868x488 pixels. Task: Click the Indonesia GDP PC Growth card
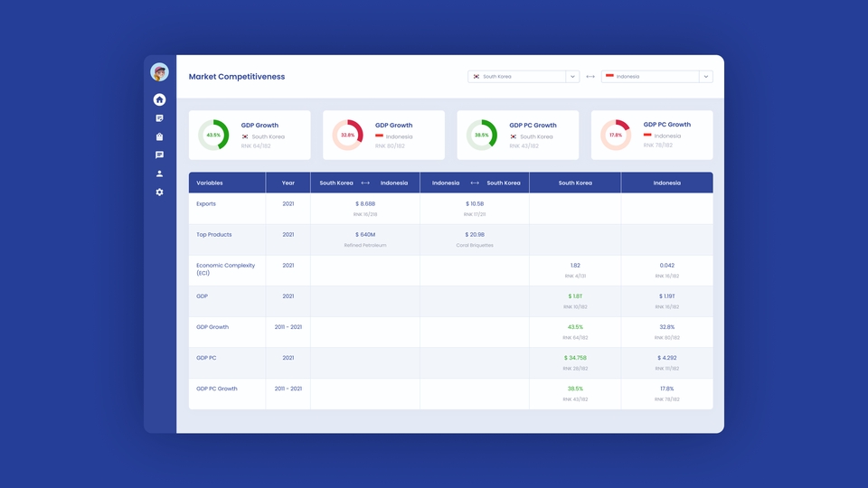652,135
